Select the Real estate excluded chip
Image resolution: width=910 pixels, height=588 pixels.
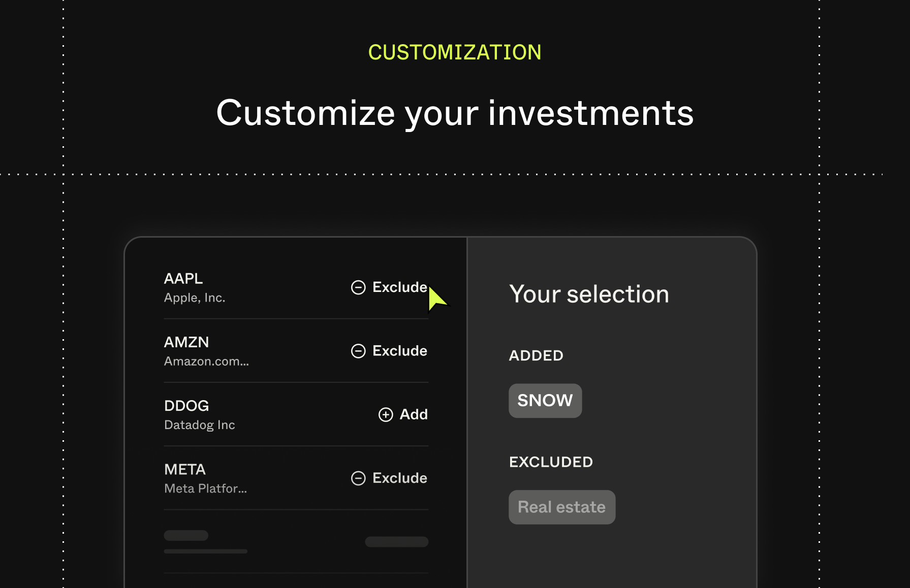pos(562,507)
